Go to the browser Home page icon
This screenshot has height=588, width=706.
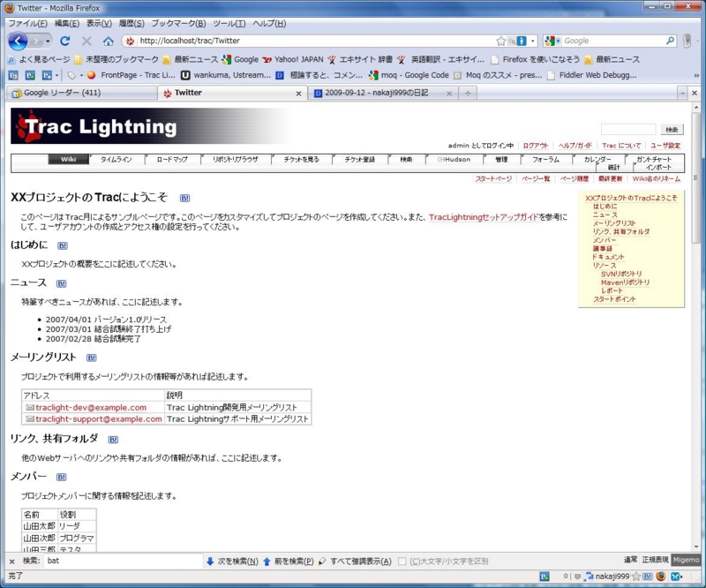[108, 41]
